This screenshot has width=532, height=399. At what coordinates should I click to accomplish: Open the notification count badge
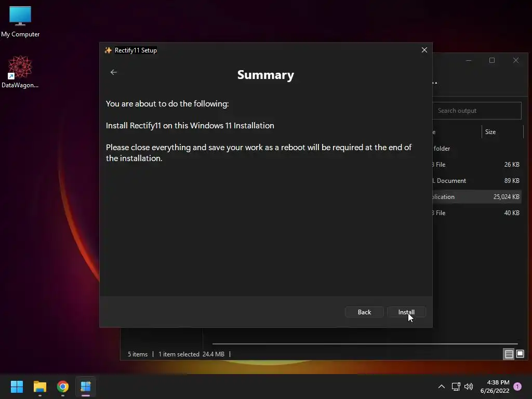coord(517,387)
